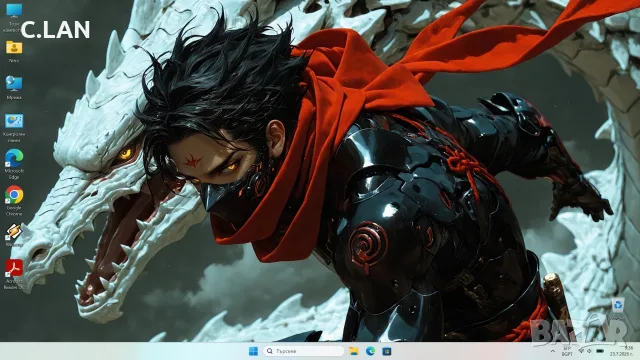Open the This PC desktop icon
The width and height of the screenshot is (640, 360).
pyautogui.click(x=14, y=18)
